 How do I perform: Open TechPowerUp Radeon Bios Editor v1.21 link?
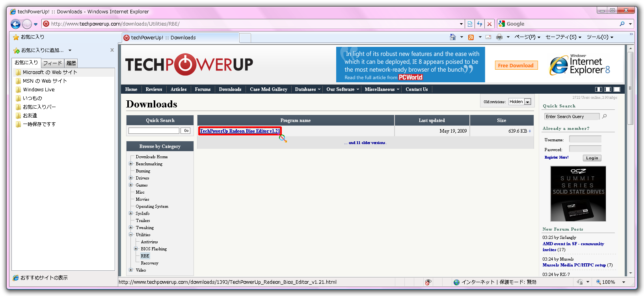coord(240,131)
